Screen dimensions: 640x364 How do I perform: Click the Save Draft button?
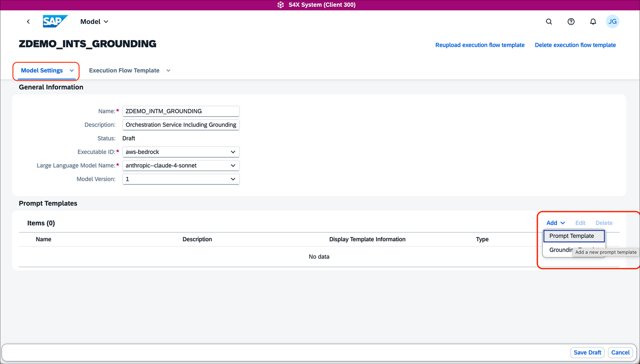pos(587,352)
